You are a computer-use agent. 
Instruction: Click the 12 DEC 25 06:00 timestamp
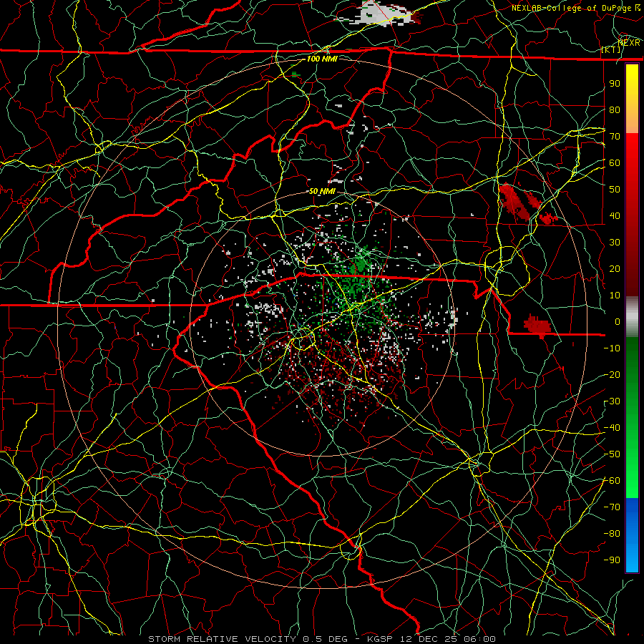pos(447,639)
